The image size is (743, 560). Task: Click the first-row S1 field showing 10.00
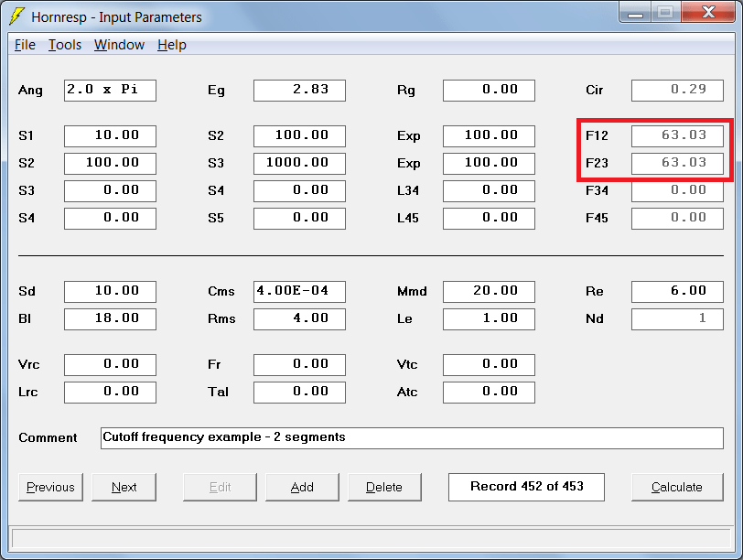[110, 136]
